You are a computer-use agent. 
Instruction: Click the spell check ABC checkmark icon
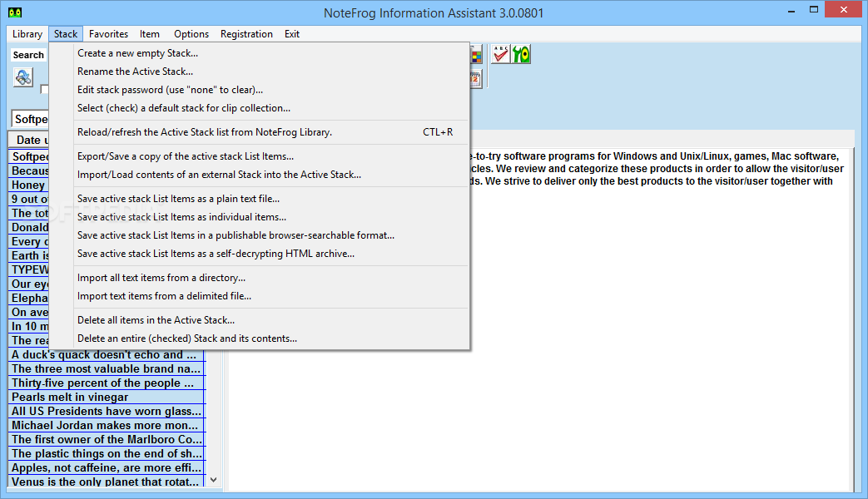click(x=501, y=54)
